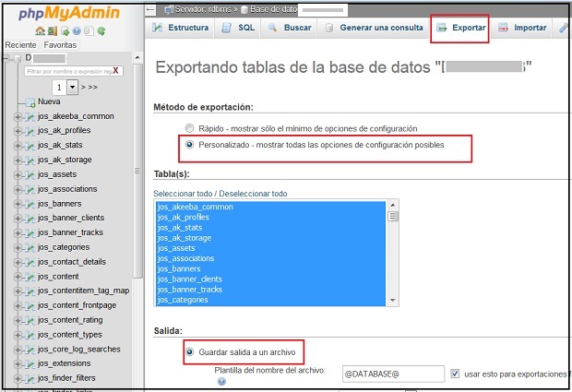Click table icon beside jos_assets in tree
Screen dimensions: 572x392
coord(30,175)
